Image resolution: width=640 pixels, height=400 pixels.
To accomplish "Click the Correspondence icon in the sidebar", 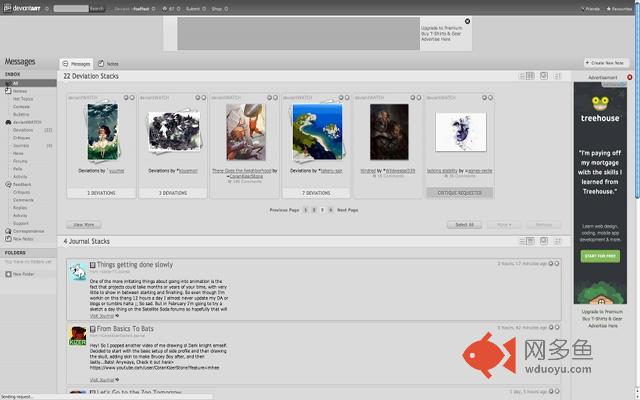I will pos(8,231).
